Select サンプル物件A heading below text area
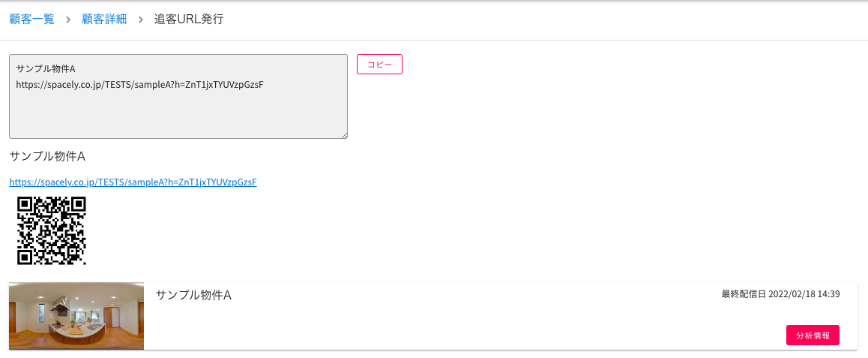 tap(47, 157)
